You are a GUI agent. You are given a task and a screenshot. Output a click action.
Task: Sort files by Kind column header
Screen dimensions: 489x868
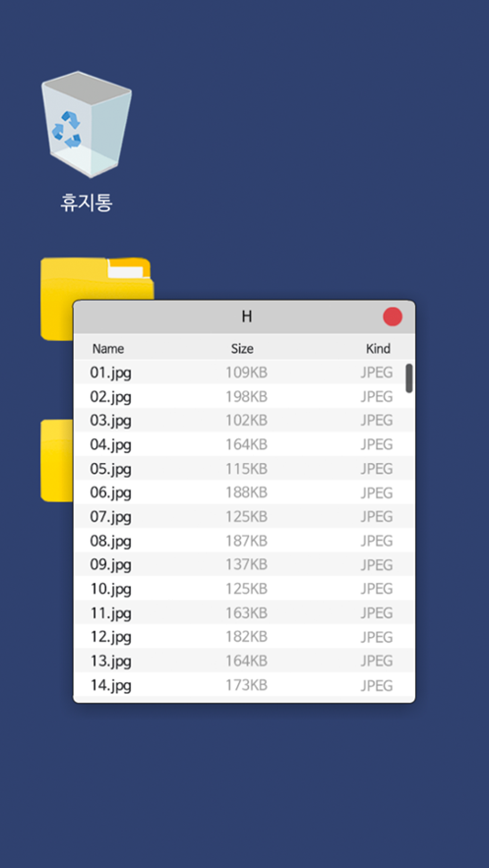[378, 349]
